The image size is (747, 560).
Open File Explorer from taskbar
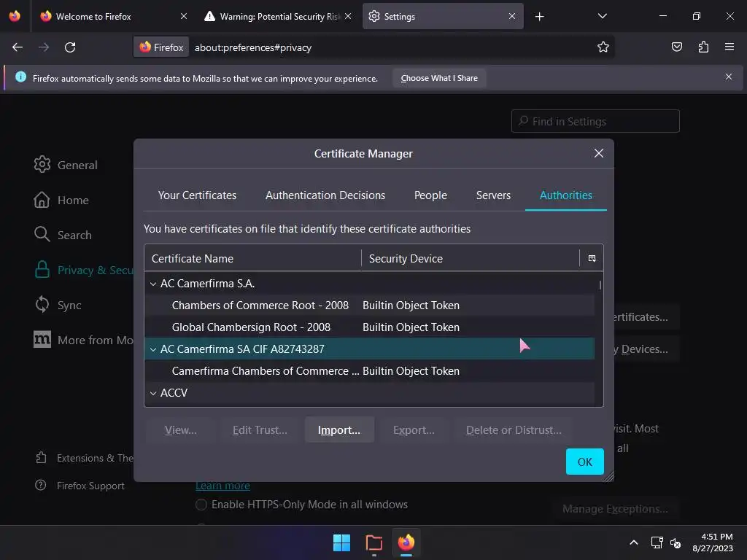374,542
